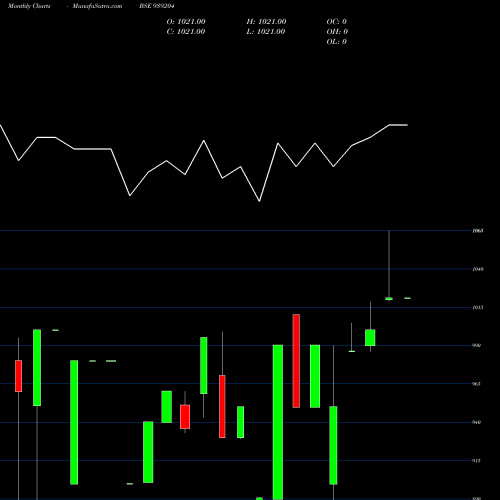Click the open price "O: 1021.00"
Viewport: 500px width, 500px height.
(x=186, y=22)
